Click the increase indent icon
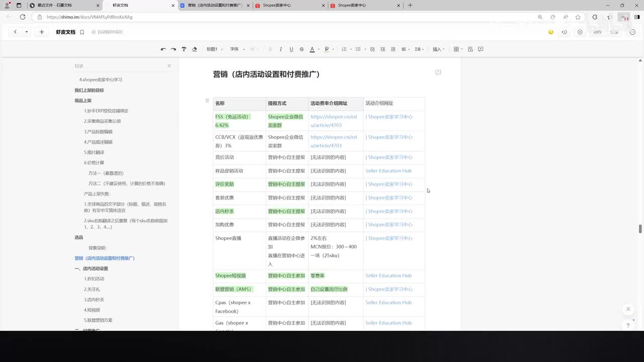This screenshot has height=362, width=644. point(383,49)
